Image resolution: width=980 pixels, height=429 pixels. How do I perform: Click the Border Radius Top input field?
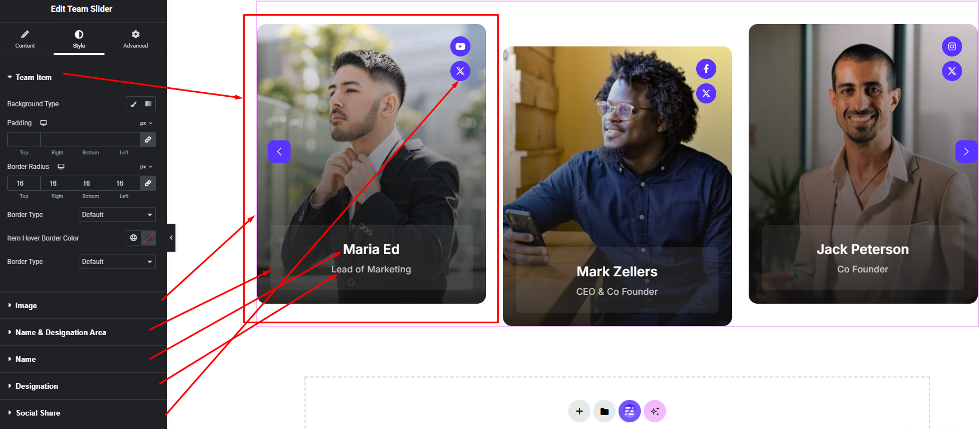23,183
